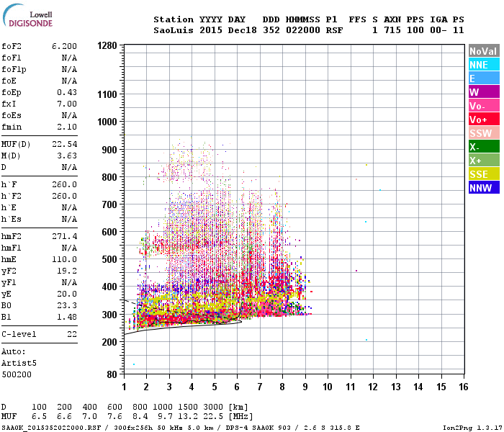Click the B1 value 1.48

coord(67,317)
